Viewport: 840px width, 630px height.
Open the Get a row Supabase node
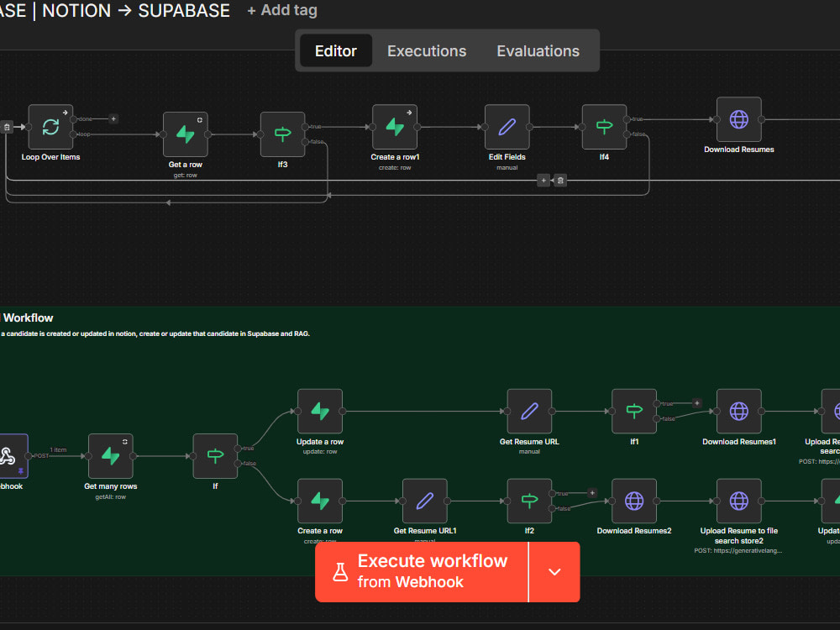(x=186, y=134)
